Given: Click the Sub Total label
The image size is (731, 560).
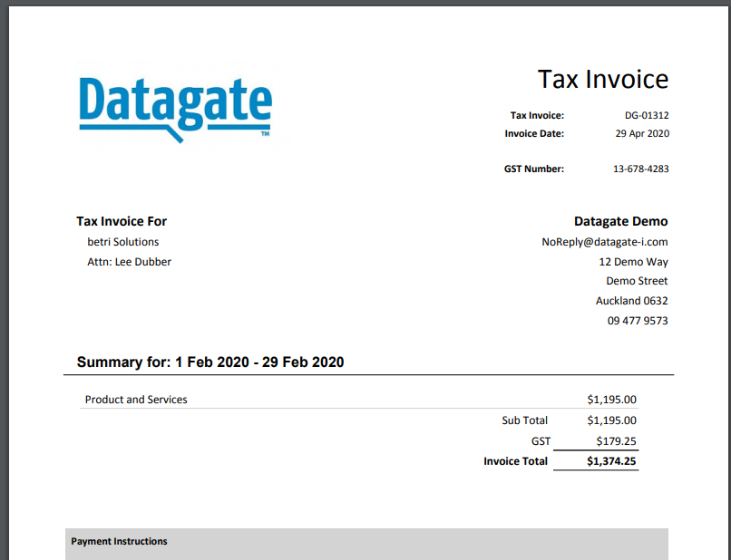Looking at the screenshot, I should tap(524, 420).
